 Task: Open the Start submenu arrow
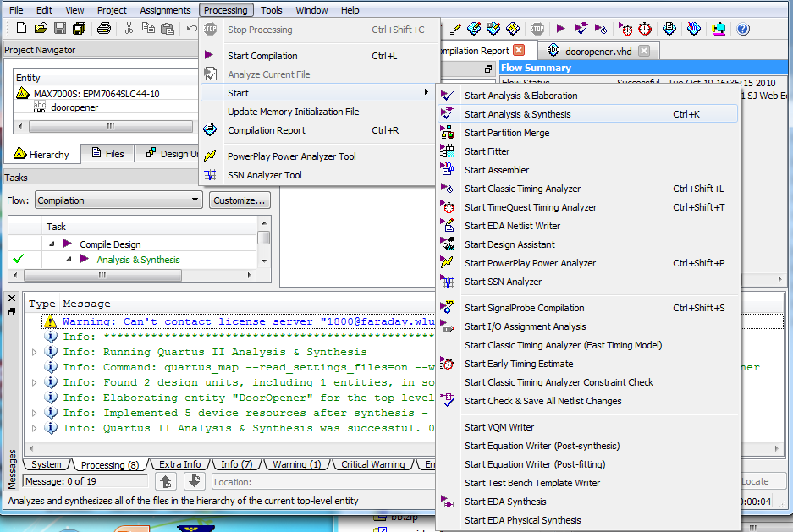(427, 92)
